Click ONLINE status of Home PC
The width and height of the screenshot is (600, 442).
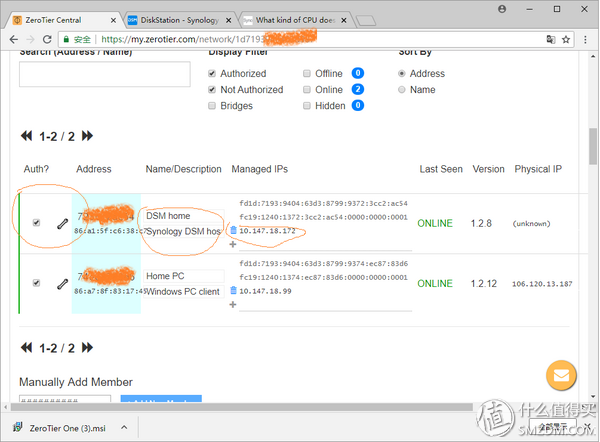pyautogui.click(x=435, y=284)
